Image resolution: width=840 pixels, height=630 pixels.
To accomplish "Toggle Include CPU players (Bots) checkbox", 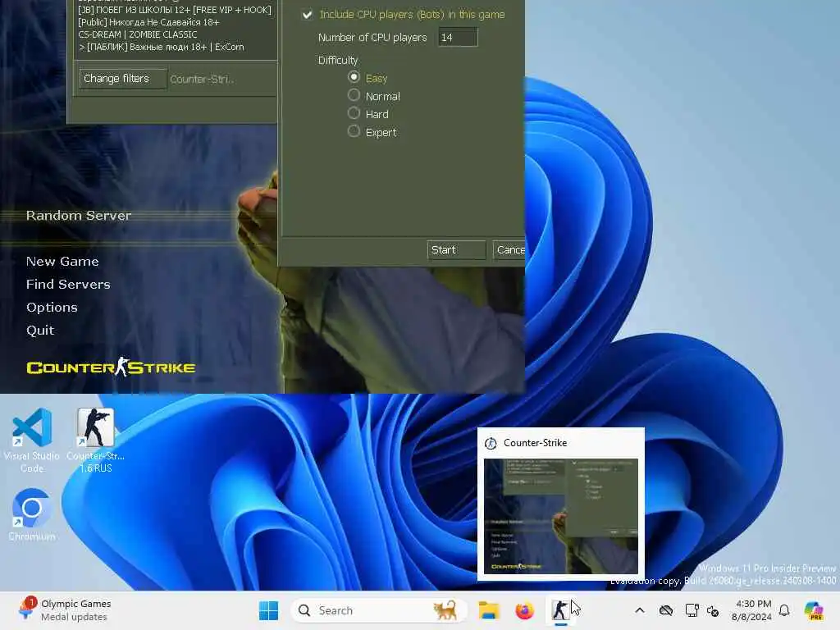I will (x=307, y=15).
